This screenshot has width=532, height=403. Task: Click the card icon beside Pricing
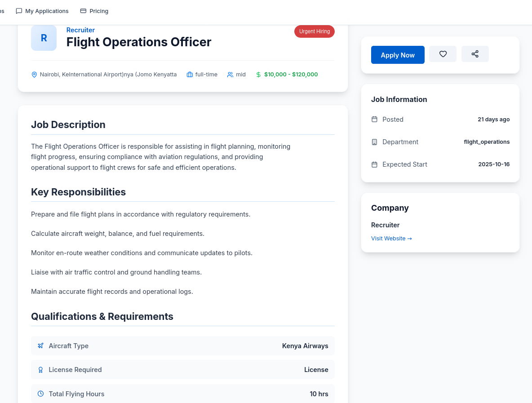tap(83, 11)
